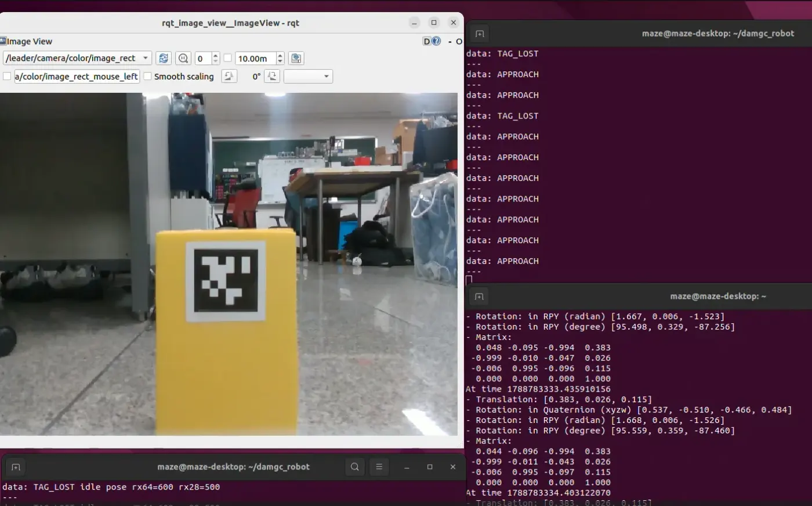Refresh the image topics list
812x506 pixels.
pos(164,58)
